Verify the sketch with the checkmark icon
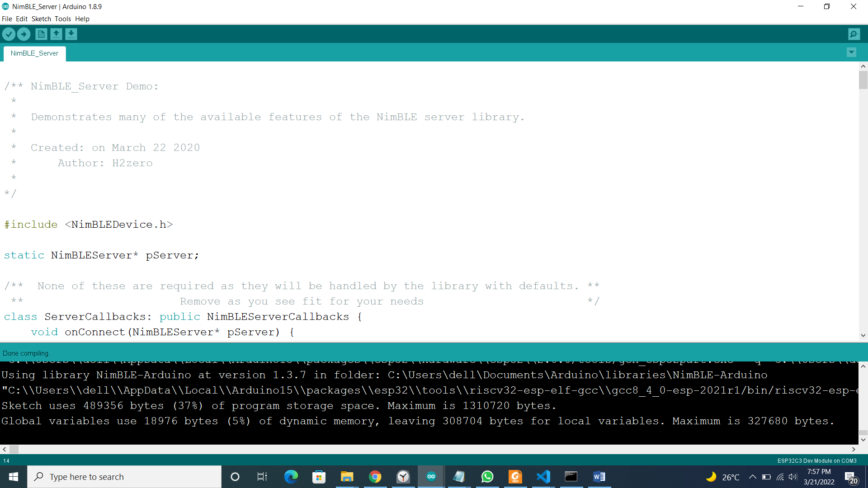This screenshot has width=868, height=488. coord(9,34)
